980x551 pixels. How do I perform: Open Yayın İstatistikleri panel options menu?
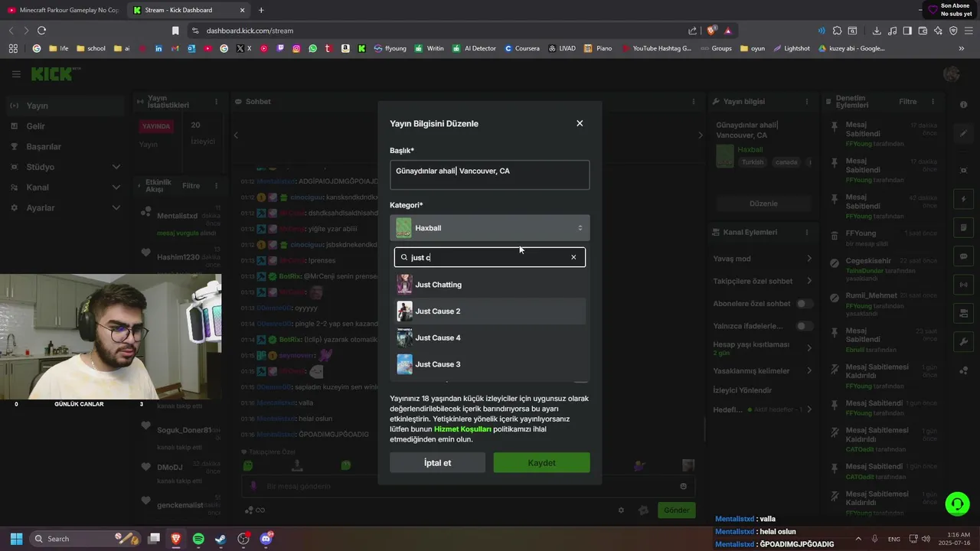(216, 102)
